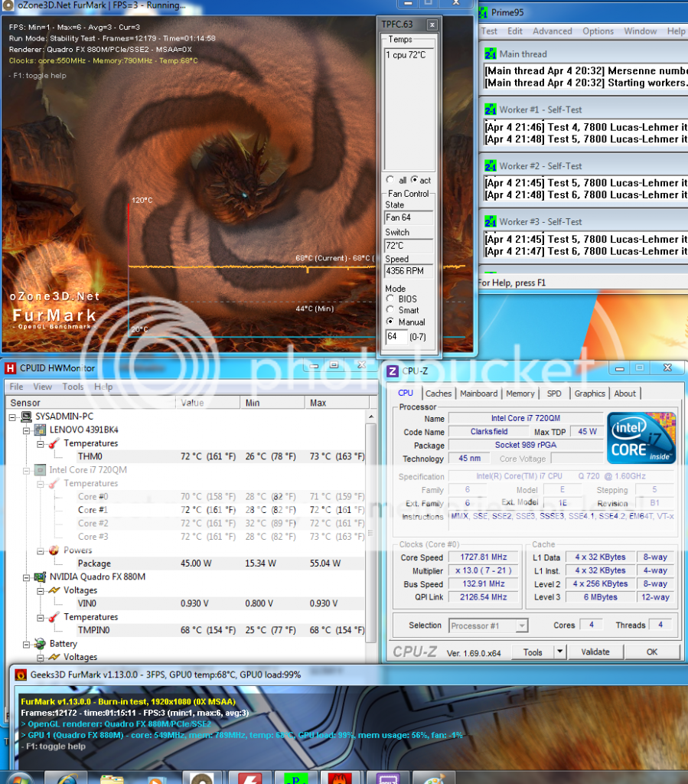Click the SYSADMIN-PC computer icon
Screen dimensions: 688x784
pos(25,416)
